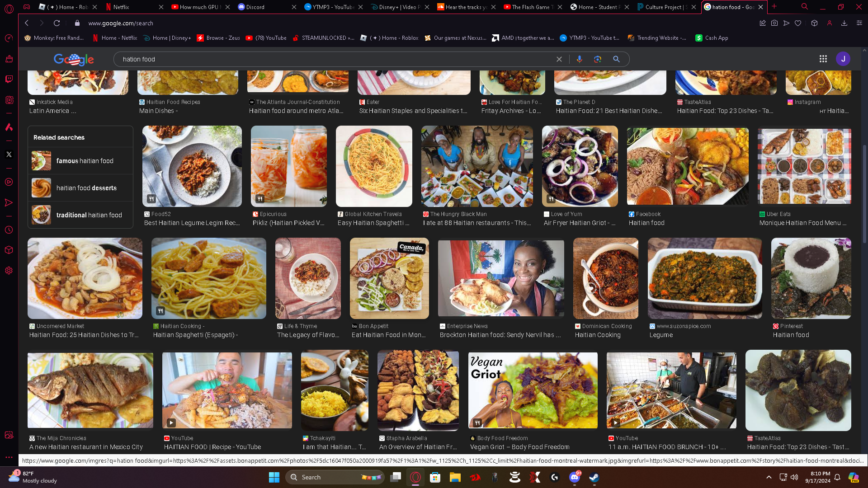The image size is (868, 488).
Task: Open X panel in sidebar
Action: coord(9,155)
